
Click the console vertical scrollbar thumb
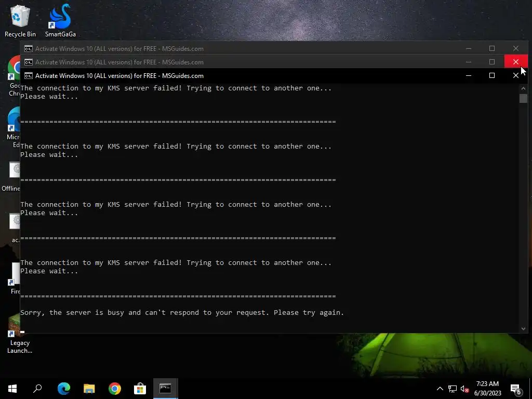pyautogui.click(x=523, y=98)
